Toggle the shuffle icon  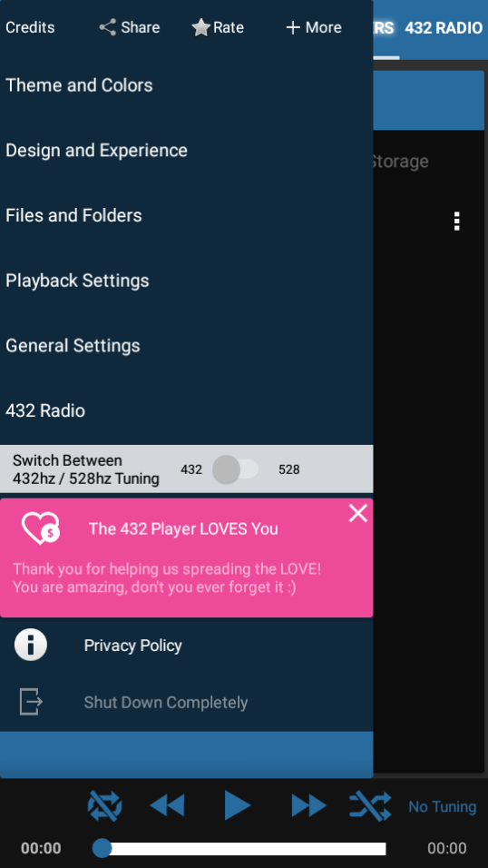[x=370, y=805]
